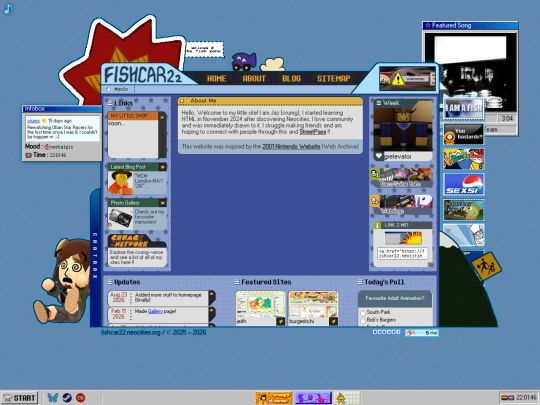Click the FISHCAR22 logo
The height and width of the screenshot is (405, 540).
(x=143, y=74)
